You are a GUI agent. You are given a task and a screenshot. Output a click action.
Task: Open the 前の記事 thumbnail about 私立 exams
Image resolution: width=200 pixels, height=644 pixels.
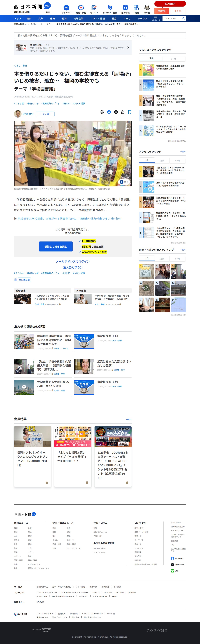point(22,299)
